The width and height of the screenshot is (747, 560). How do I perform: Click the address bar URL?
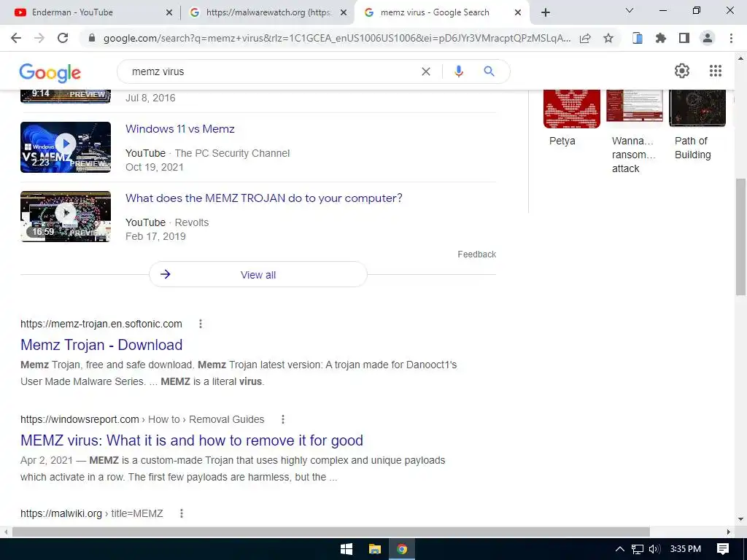(x=337, y=38)
